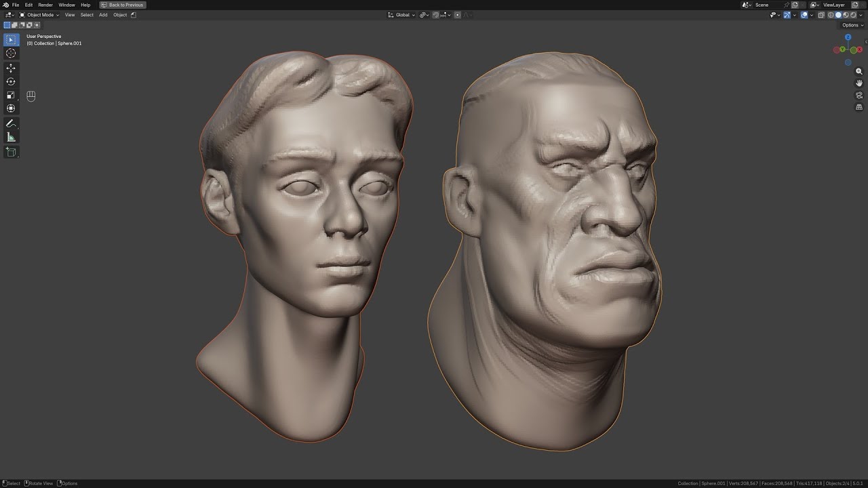Set selection mode to Set New
Screen dimensions: 868x488
(x=7, y=25)
